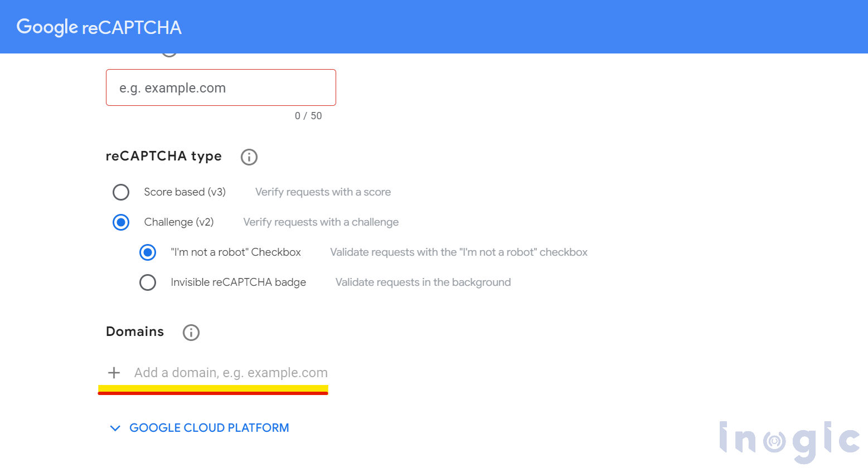
Task: Click the Google reCAPTCHA header logo
Action: [99, 27]
